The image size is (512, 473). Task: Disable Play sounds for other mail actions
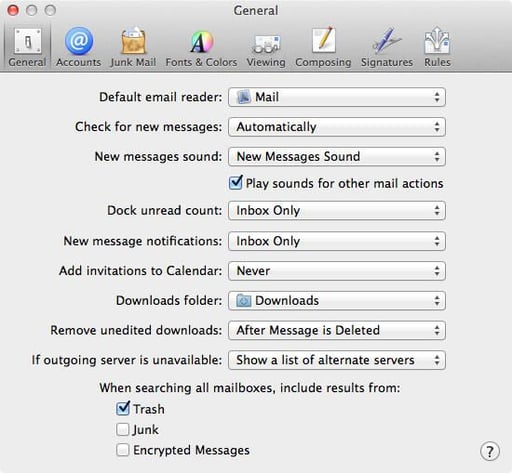236,183
